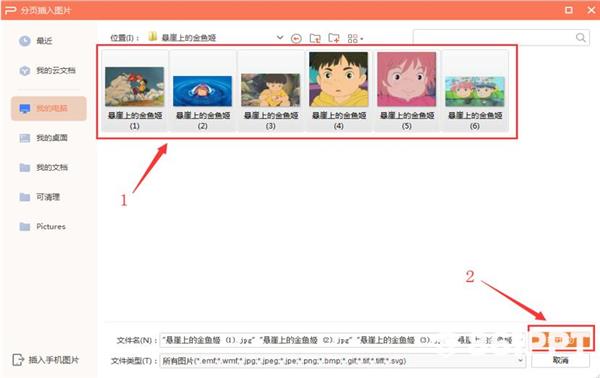The width and height of the screenshot is (600, 378).
Task: Open the Pictures folder in sidebar
Action: pos(42,226)
